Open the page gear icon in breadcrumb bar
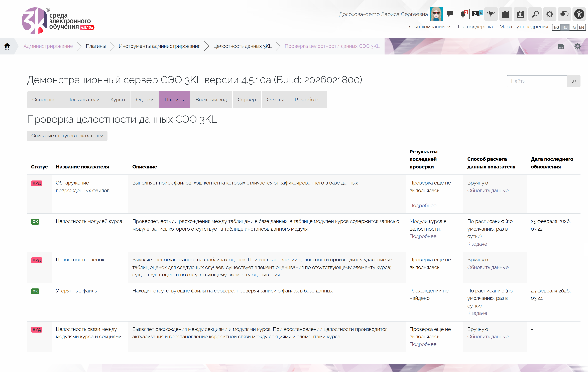Screen dimensions: 588x372 click(577, 46)
